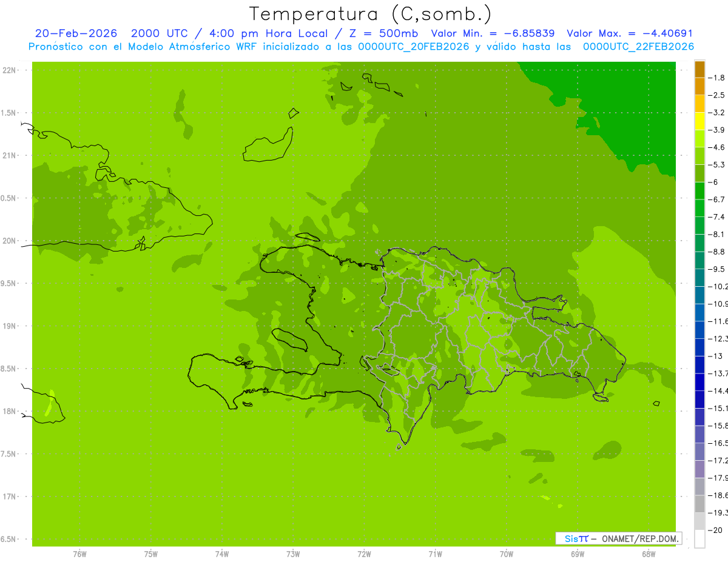Click the '69W' longitude axis label
The image size is (728, 562).
click(578, 554)
